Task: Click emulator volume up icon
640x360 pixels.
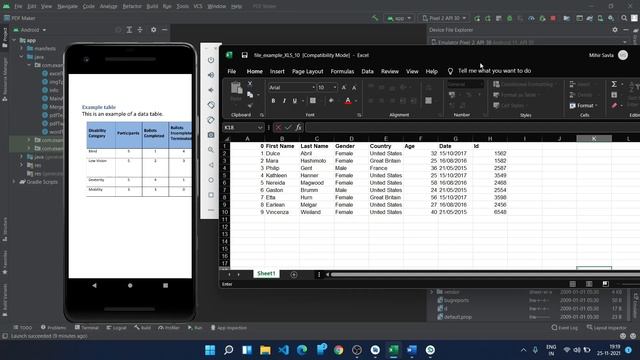Action: click(211, 75)
